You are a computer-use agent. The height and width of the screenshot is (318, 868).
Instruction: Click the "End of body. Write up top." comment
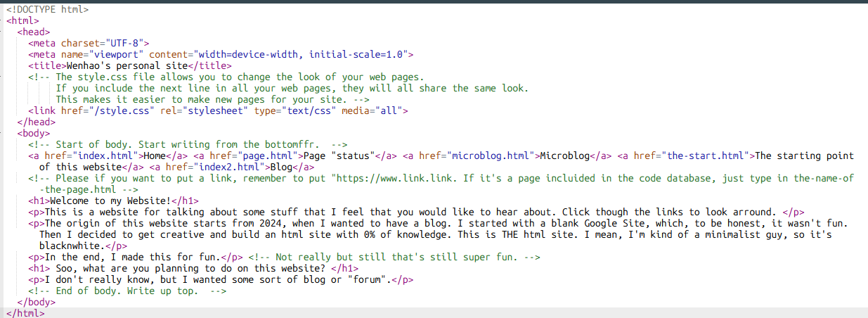127,291
